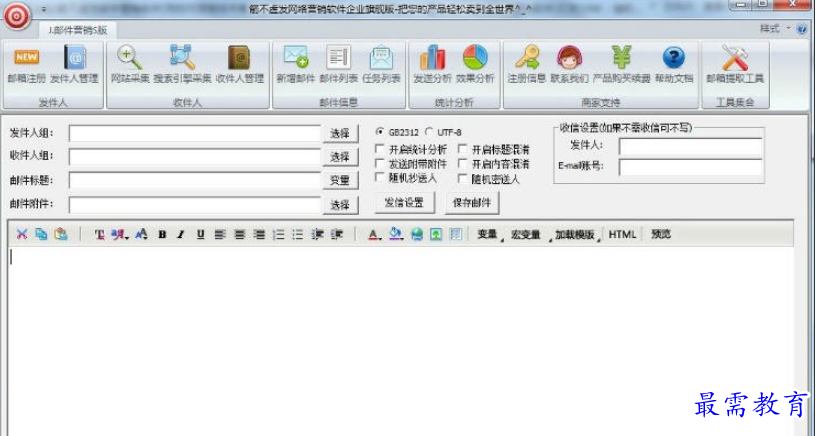The width and height of the screenshot is (816, 436).
Task: Focus the 发件人 field in 收信设置
Action: [691, 146]
